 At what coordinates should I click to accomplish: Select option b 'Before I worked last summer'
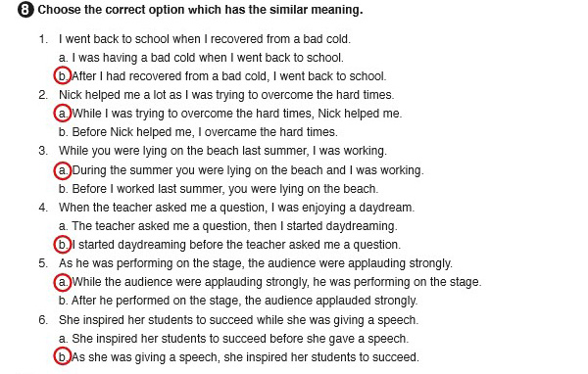219,189
